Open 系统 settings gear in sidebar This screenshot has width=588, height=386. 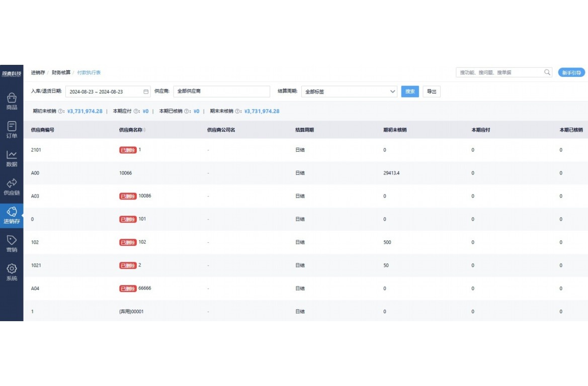click(12, 272)
